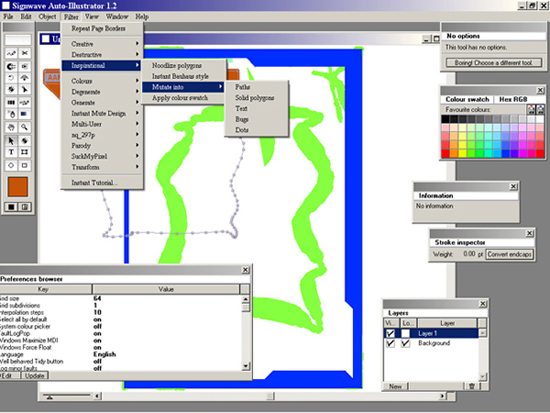Select the rotate tool icon

click(x=11, y=78)
